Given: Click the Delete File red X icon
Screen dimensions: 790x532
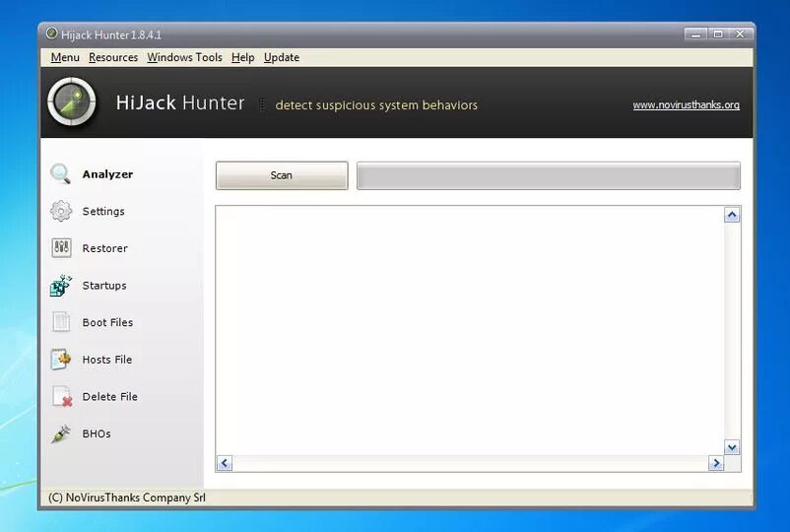Looking at the screenshot, I should [62, 396].
